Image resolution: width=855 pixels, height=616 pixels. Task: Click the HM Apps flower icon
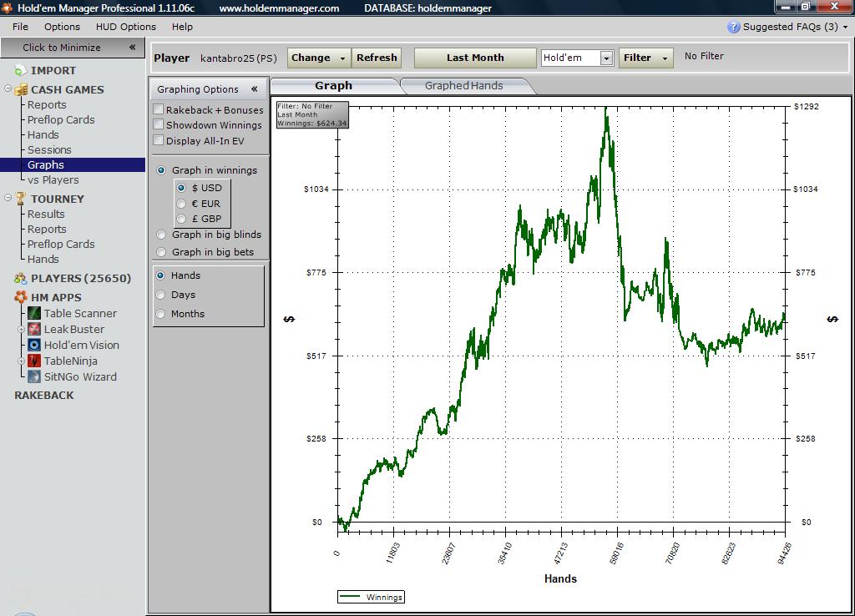click(21, 297)
